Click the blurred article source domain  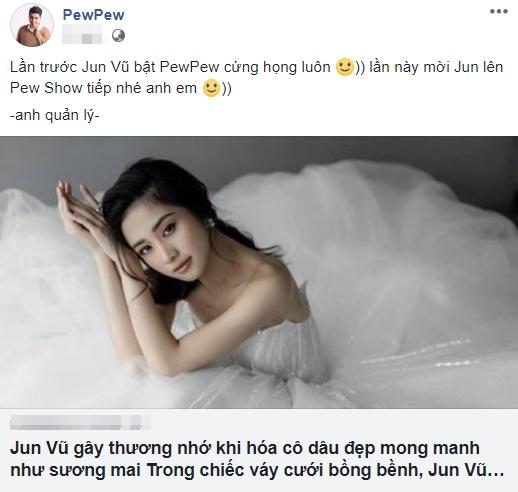pyautogui.click(x=80, y=423)
